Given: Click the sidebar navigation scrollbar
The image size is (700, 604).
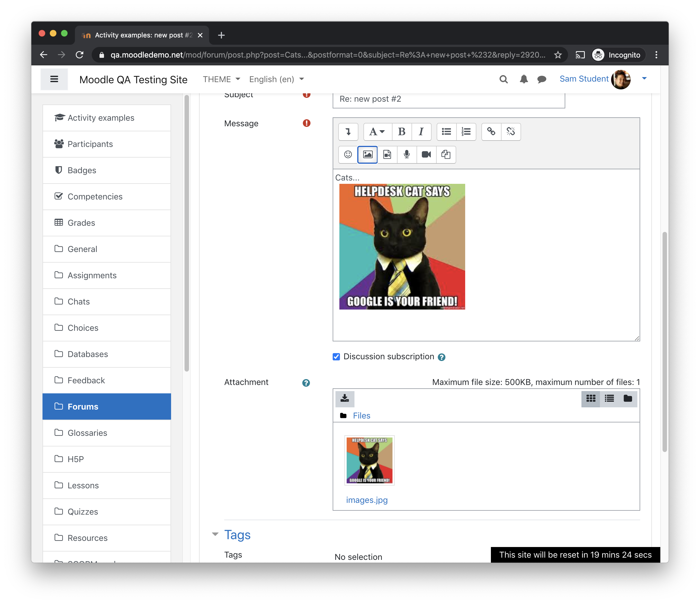Looking at the screenshot, I should [186, 233].
